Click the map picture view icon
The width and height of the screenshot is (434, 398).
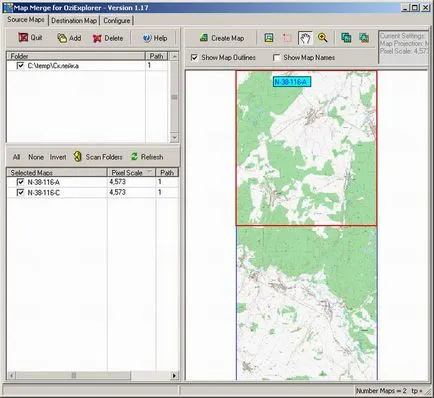[269, 38]
